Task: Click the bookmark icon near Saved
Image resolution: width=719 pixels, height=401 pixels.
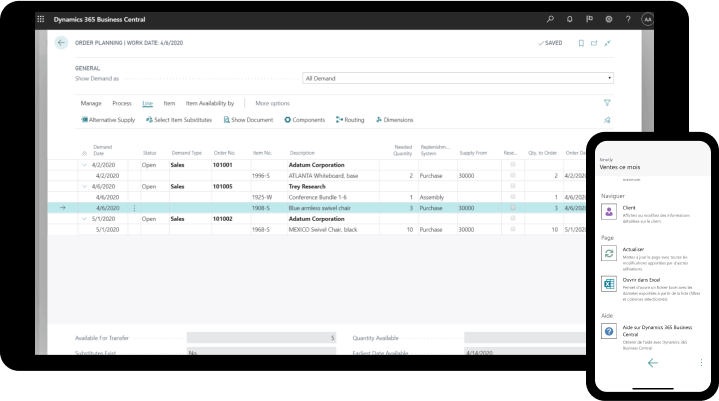Action: point(581,43)
